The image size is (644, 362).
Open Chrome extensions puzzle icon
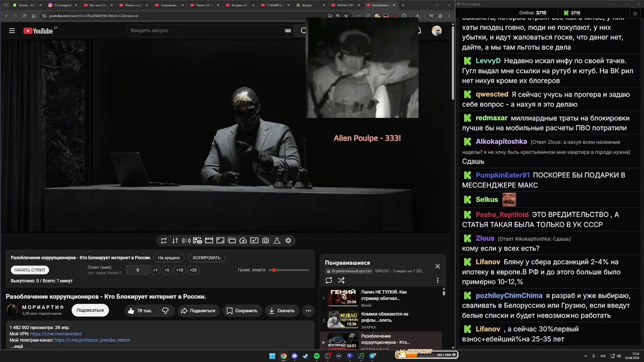point(404,16)
